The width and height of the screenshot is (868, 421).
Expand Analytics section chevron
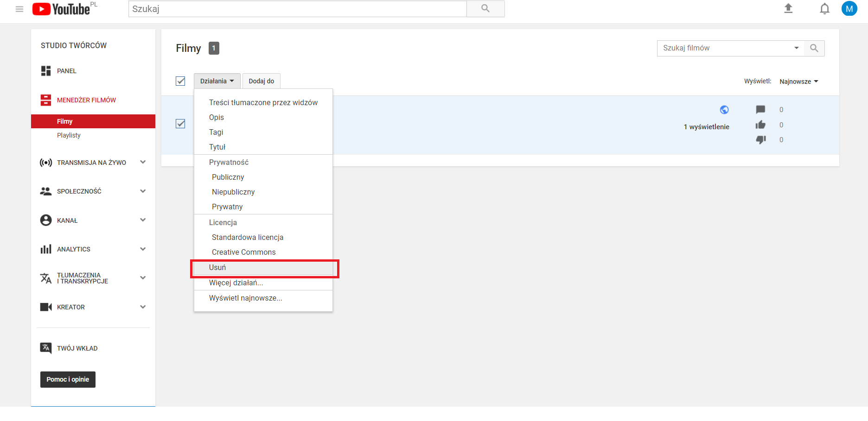click(x=143, y=249)
